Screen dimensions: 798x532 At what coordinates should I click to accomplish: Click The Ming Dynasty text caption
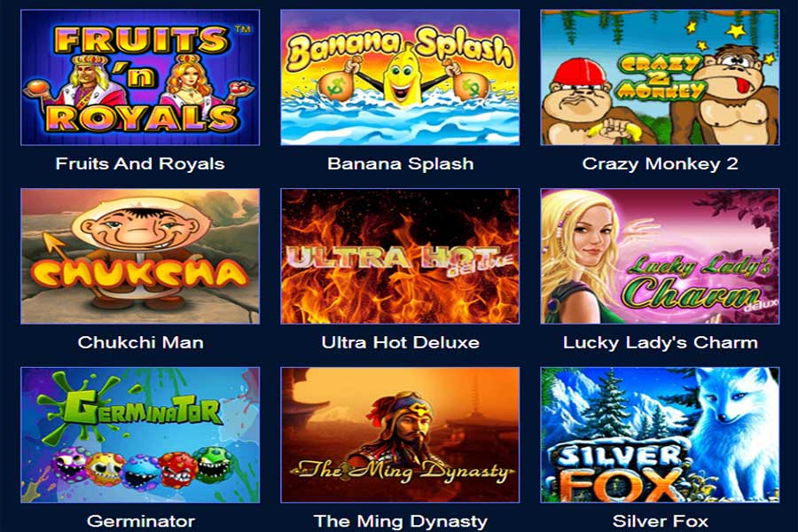[401, 521]
